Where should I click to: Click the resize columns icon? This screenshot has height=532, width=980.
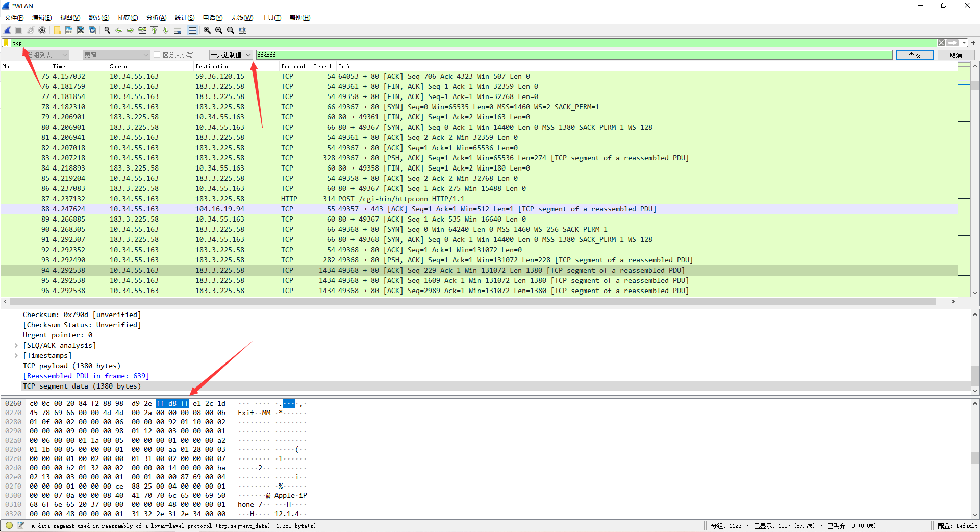(242, 30)
